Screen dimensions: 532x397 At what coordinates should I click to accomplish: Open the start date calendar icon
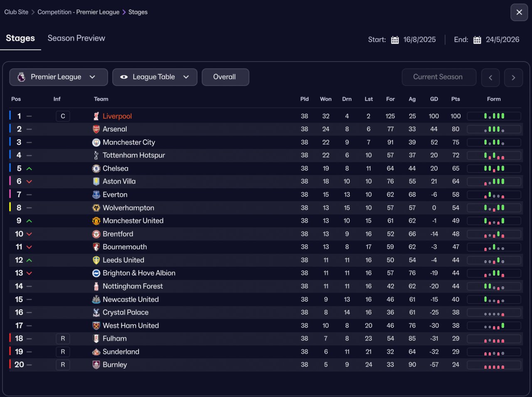tap(395, 40)
